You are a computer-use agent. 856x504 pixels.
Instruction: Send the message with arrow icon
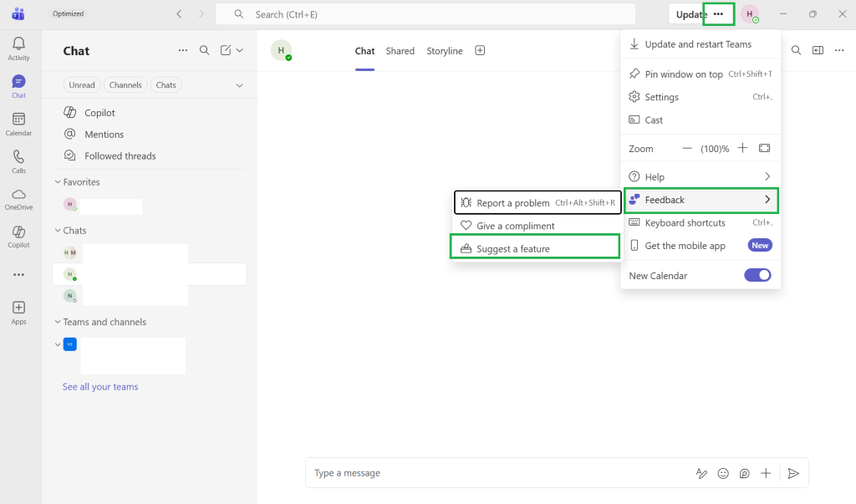[x=793, y=473]
